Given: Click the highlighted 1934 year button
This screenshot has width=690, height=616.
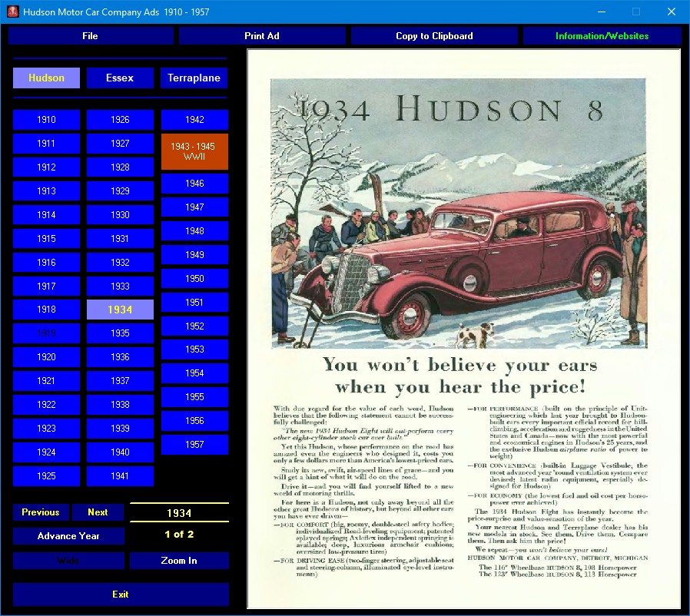Looking at the screenshot, I should [x=120, y=310].
